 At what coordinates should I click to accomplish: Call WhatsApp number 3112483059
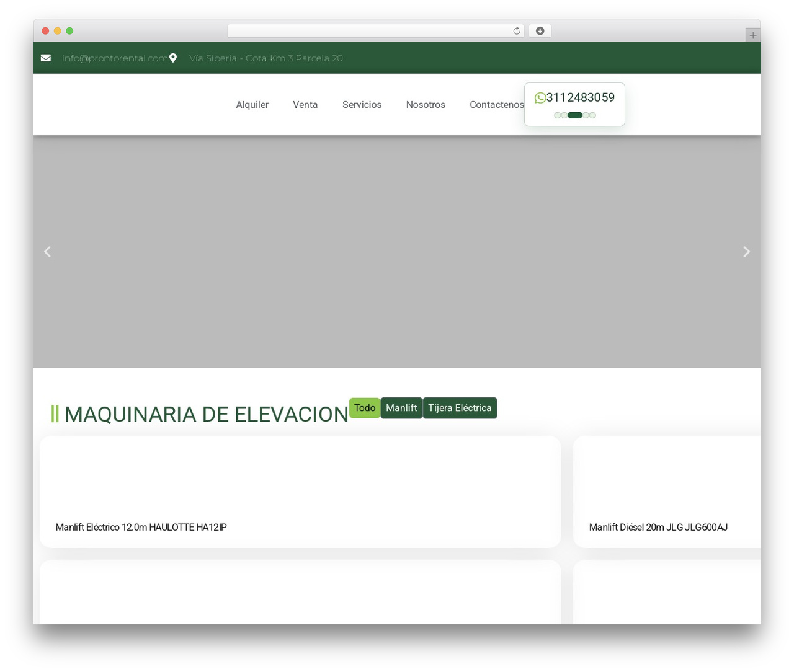click(x=581, y=97)
